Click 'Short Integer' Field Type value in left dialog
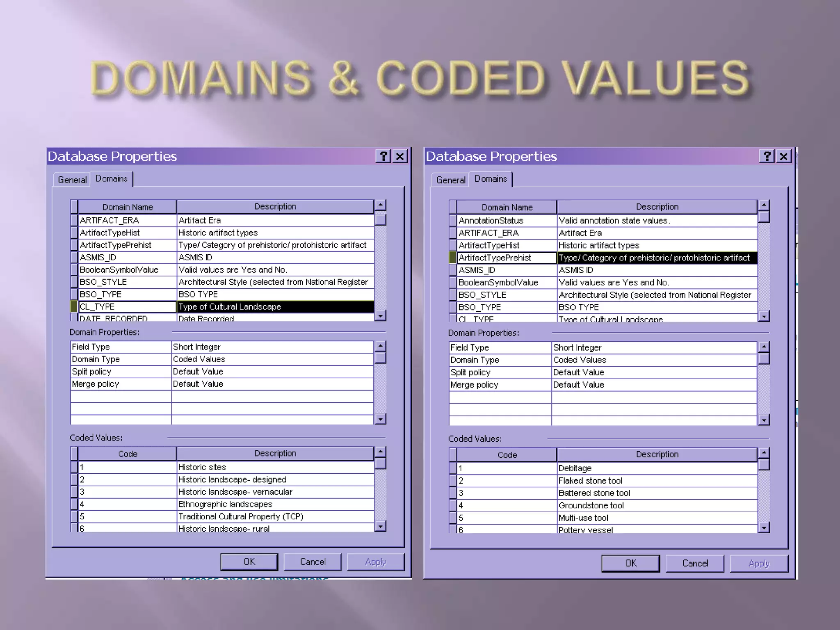 (272, 347)
